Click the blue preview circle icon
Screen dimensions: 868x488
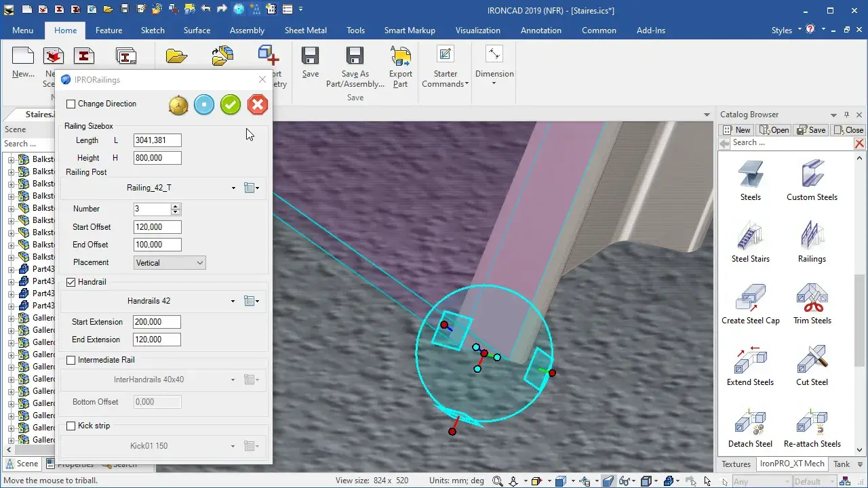tap(204, 104)
